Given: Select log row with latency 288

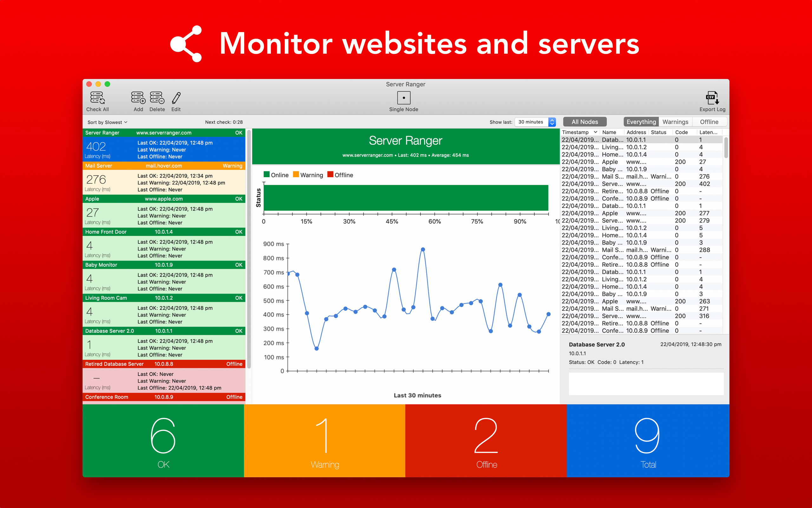Looking at the screenshot, I should 642,250.
